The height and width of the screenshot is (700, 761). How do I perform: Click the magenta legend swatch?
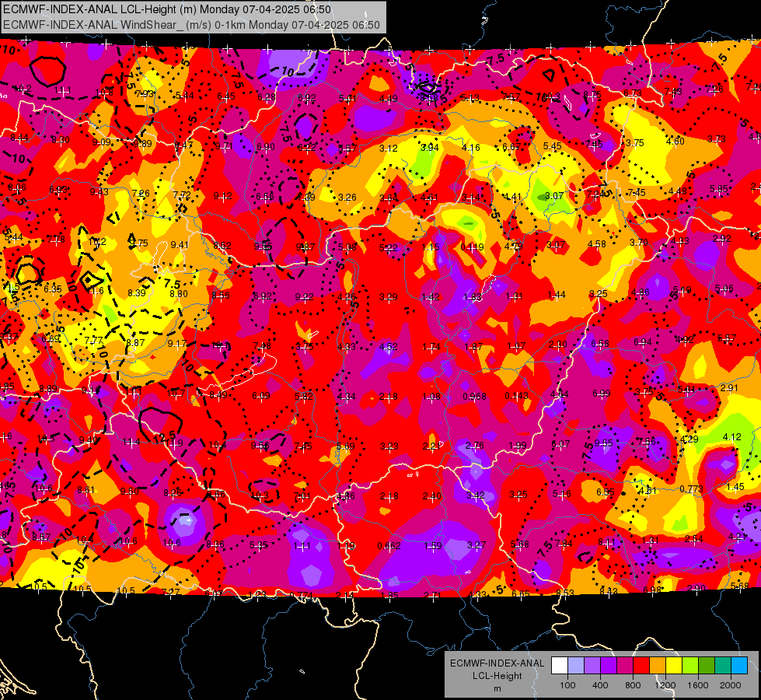pos(625,666)
